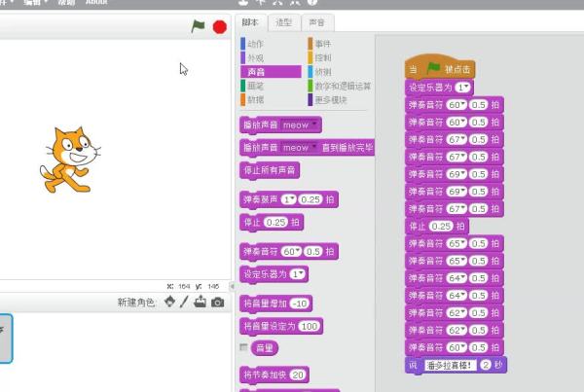Open the 声音 tab beside 造型
The image size is (584, 392).
[317, 22]
